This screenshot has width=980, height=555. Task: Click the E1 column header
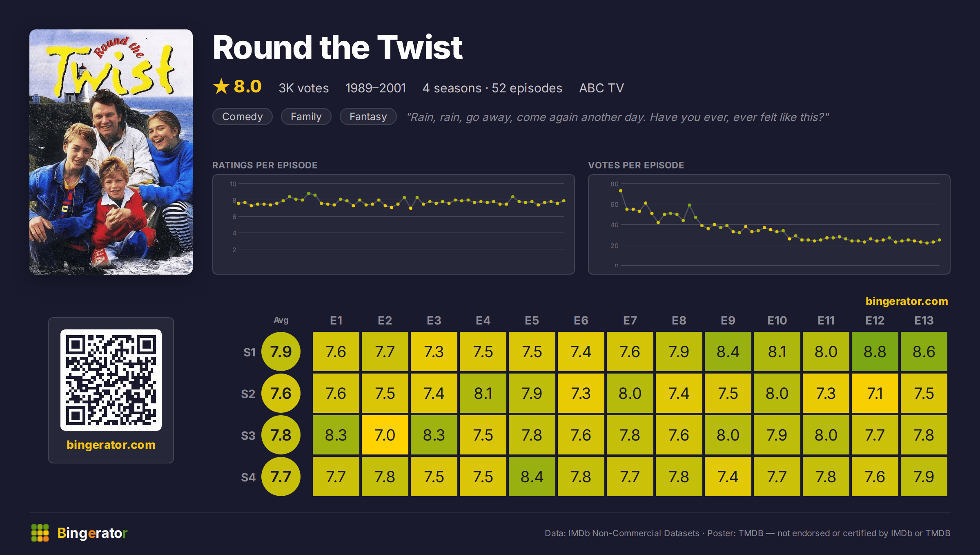coord(336,321)
